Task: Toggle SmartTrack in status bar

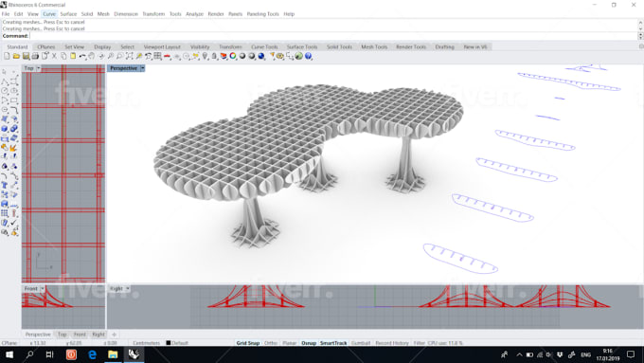Action: point(333,343)
